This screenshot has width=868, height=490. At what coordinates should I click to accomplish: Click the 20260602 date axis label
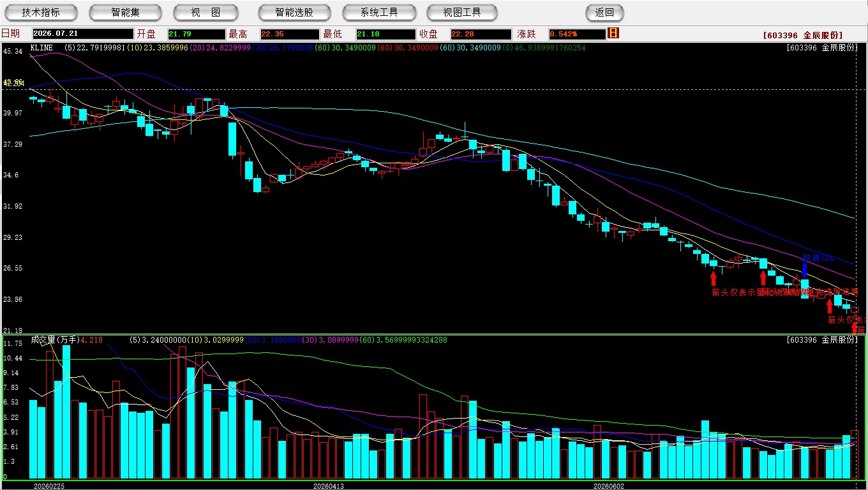click(x=609, y=486)
